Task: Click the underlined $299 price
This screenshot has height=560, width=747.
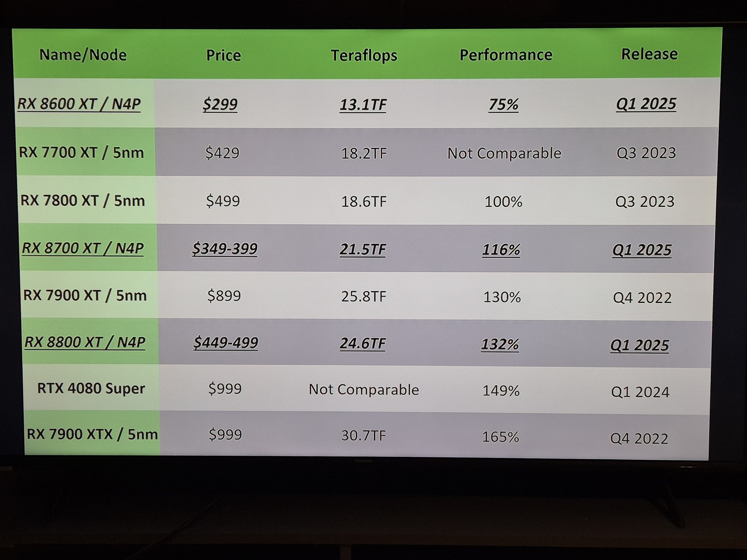Action: point(220,104)
